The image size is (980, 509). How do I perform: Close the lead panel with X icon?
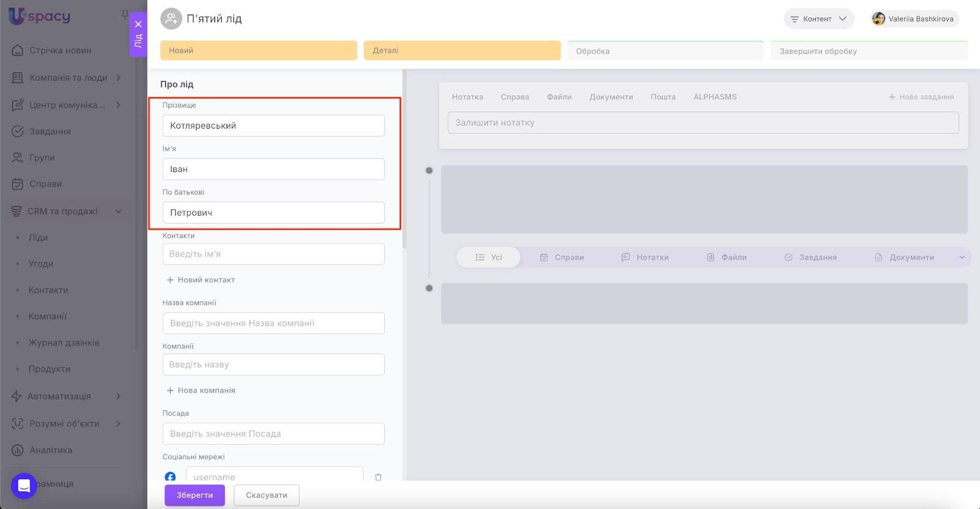(138, 25)
